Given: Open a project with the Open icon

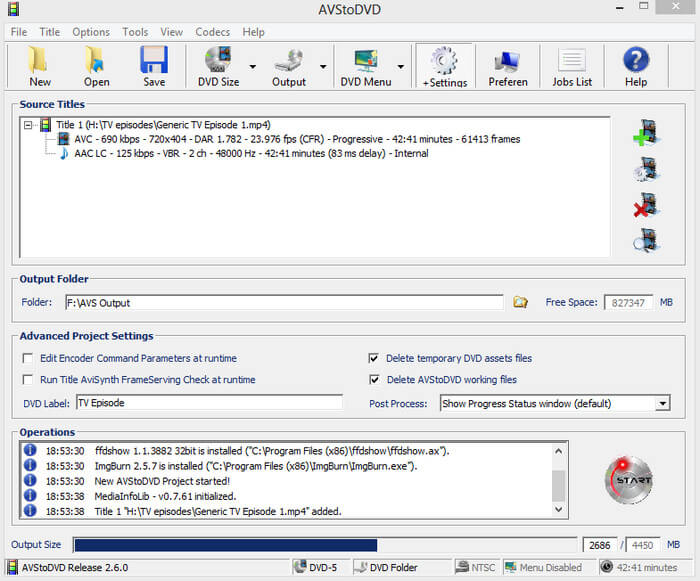Looking at the screenshot, I should coord(96,66).
